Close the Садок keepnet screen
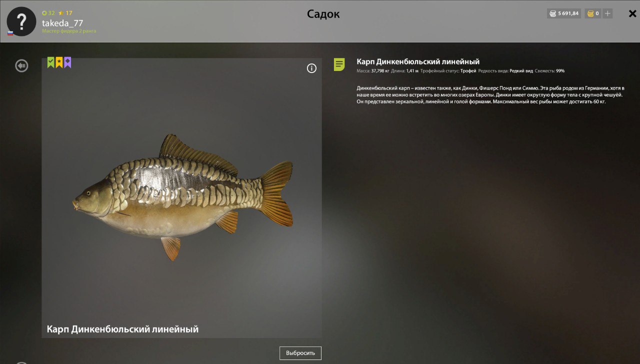The height and width of the screenshot is (364, 640). 632,14
